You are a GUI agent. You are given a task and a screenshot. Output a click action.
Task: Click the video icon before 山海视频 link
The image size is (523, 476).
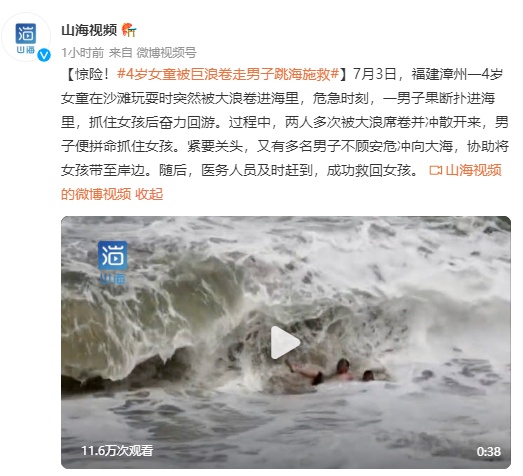point(435,170)
